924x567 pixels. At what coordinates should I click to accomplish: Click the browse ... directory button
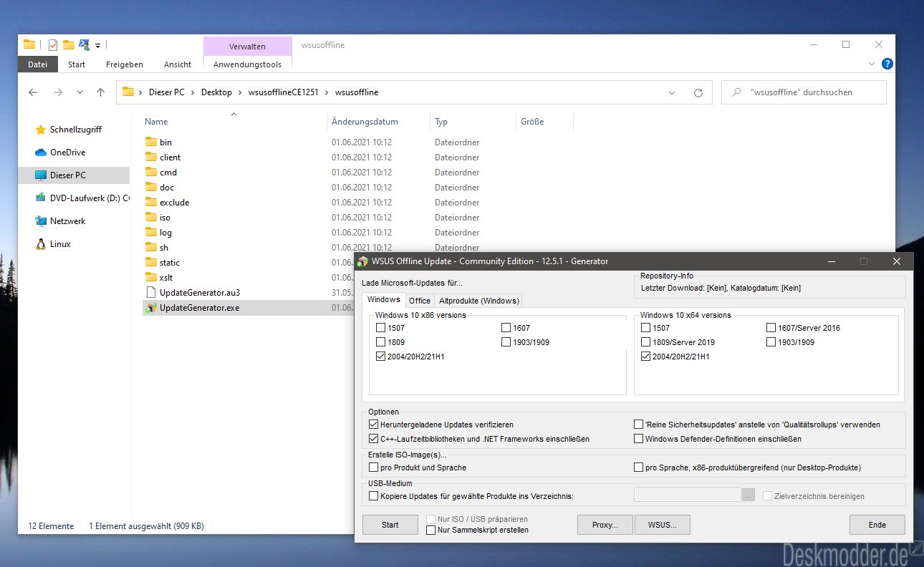tap(749, 495)
